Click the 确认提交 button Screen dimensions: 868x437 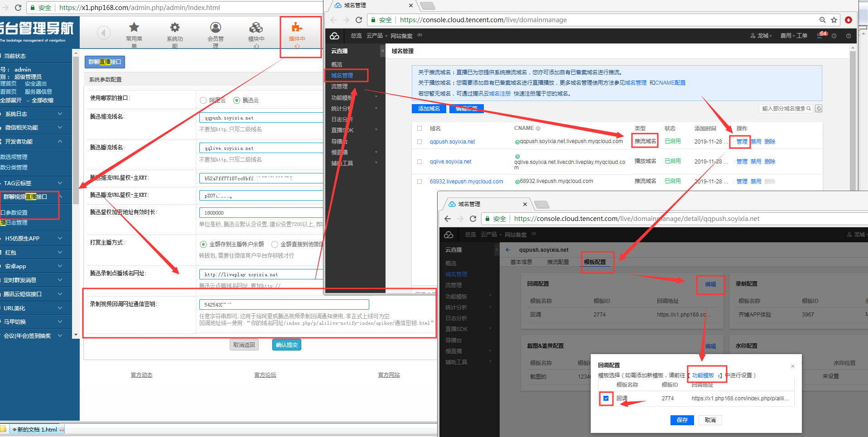(287, 345)
